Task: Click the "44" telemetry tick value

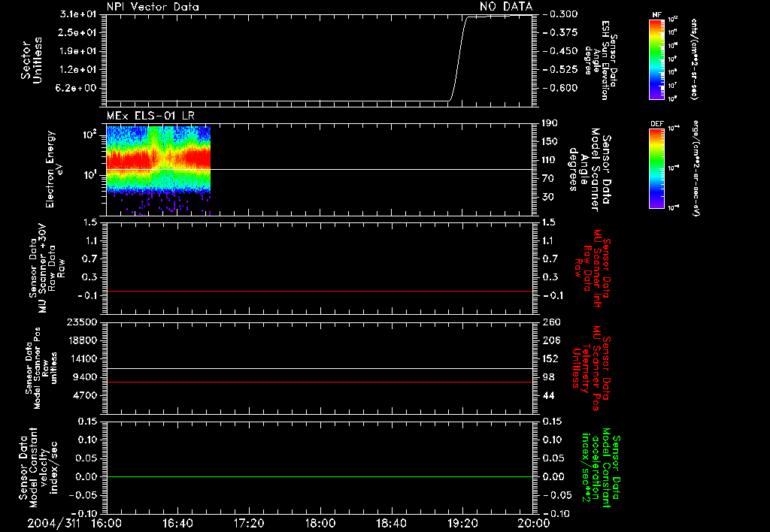Action: 547,395
